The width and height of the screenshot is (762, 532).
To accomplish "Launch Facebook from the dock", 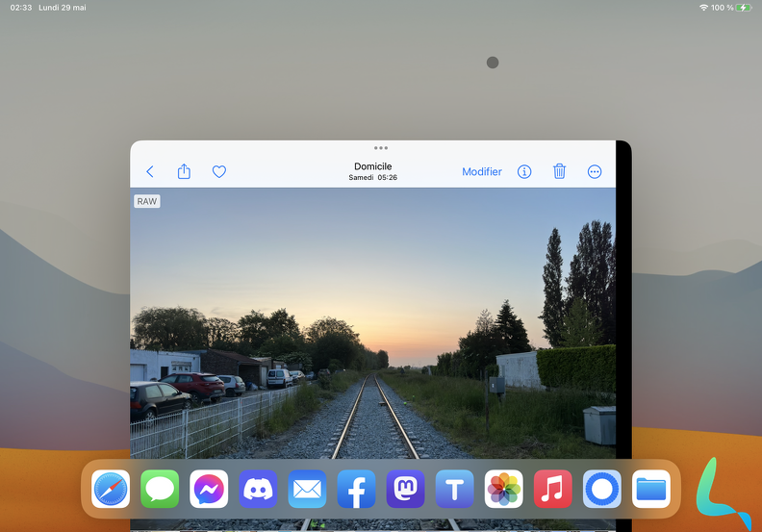I will [x=356, y=489].
